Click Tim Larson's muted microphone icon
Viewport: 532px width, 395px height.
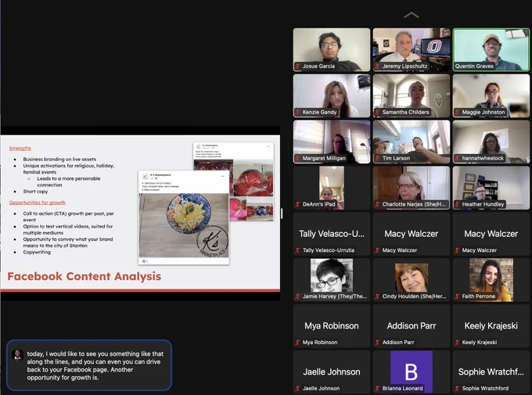click(377, 158)
